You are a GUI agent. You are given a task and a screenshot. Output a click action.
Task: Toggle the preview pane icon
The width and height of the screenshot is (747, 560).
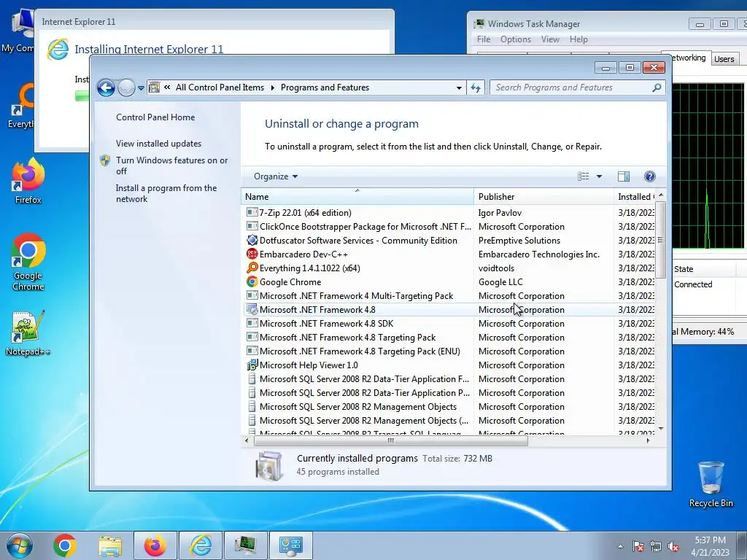click(x=624, y=176)
